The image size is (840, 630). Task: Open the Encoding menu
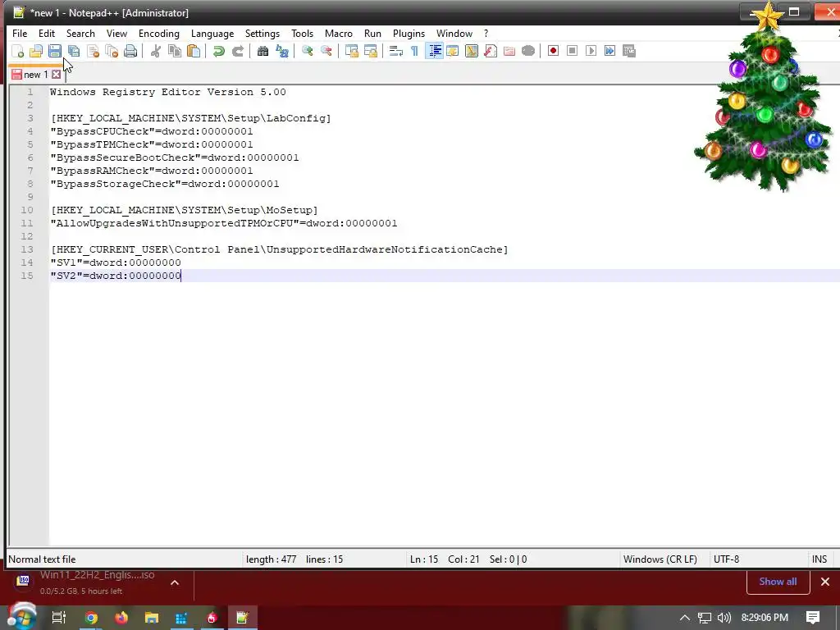pos(158,33)
